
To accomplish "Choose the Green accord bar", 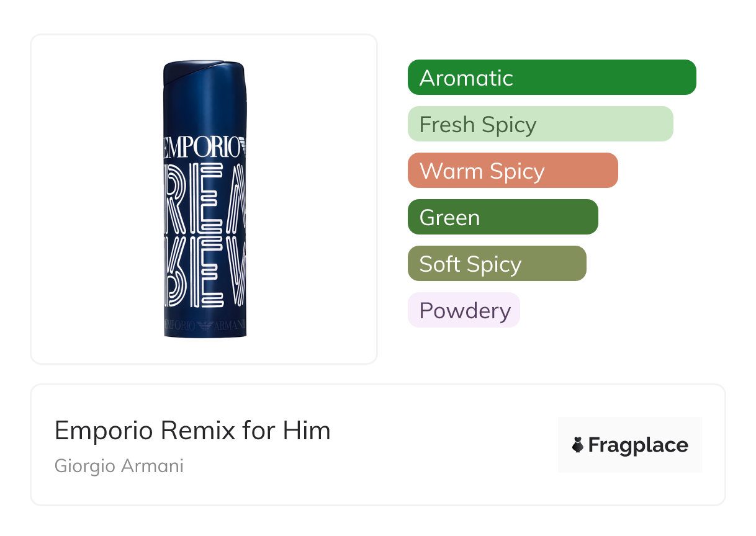I will (x=502, y=217).
